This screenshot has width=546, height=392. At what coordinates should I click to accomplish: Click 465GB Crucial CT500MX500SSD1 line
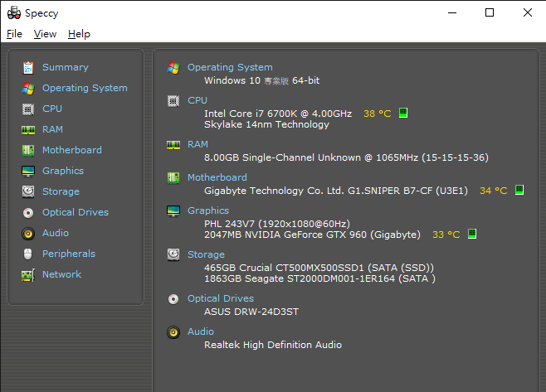(319, 268)
